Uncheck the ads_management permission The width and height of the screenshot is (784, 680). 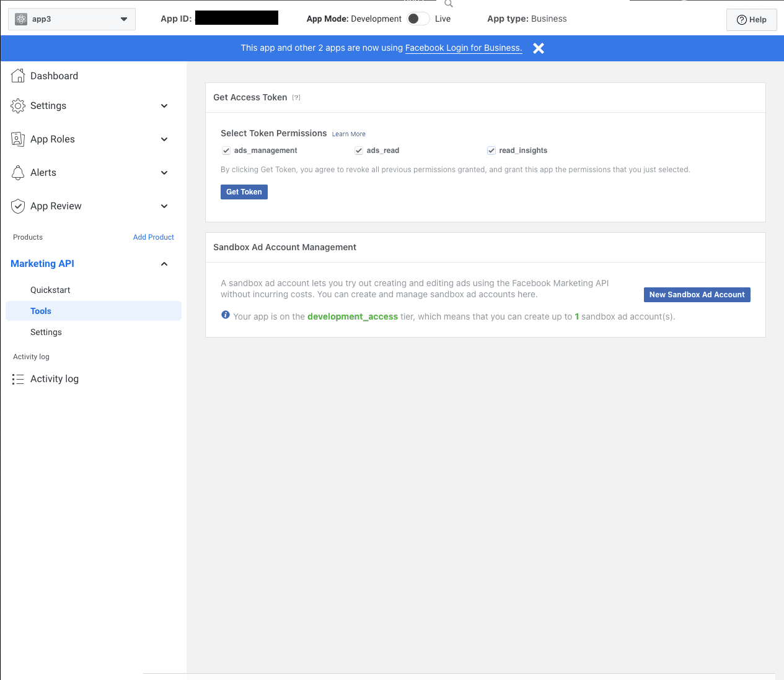click(x=226, y=150)
